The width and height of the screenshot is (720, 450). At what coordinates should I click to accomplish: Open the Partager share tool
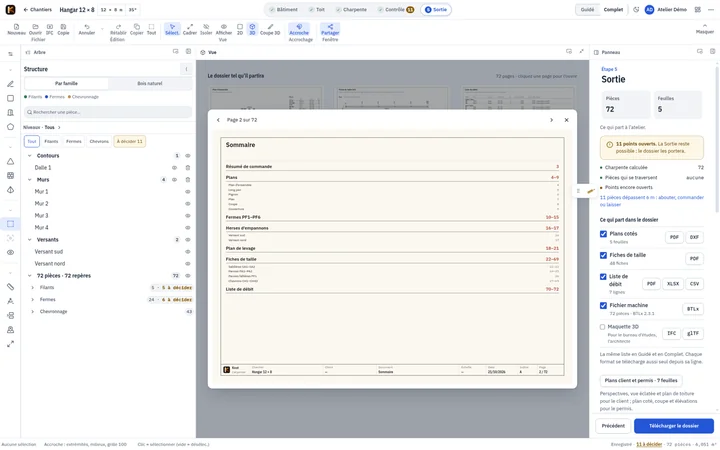click(x=330, y=29)
